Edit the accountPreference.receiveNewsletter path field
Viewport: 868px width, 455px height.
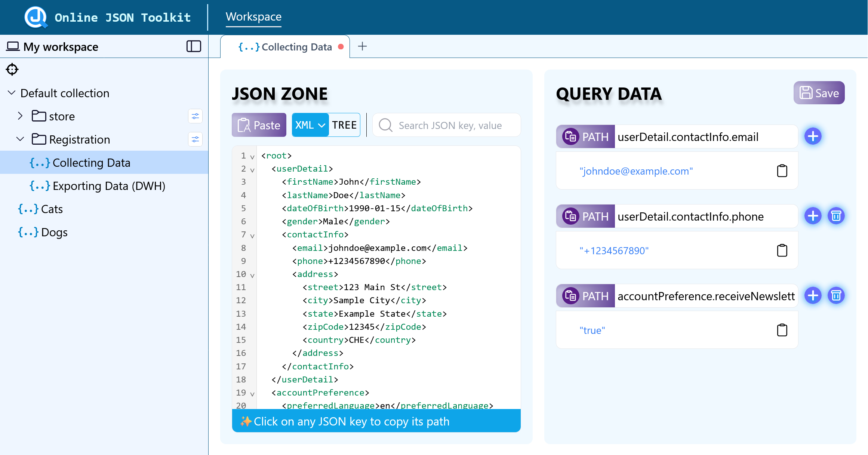[707, 296]
